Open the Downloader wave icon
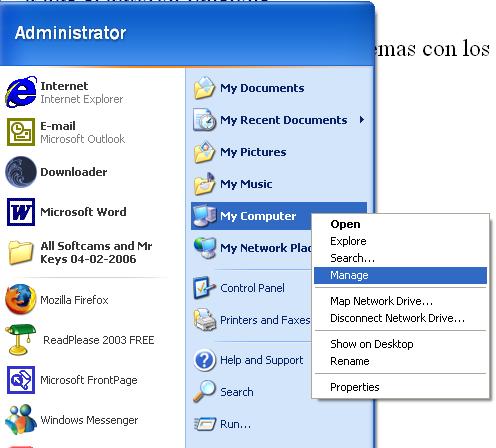 (x=21, y=172)
